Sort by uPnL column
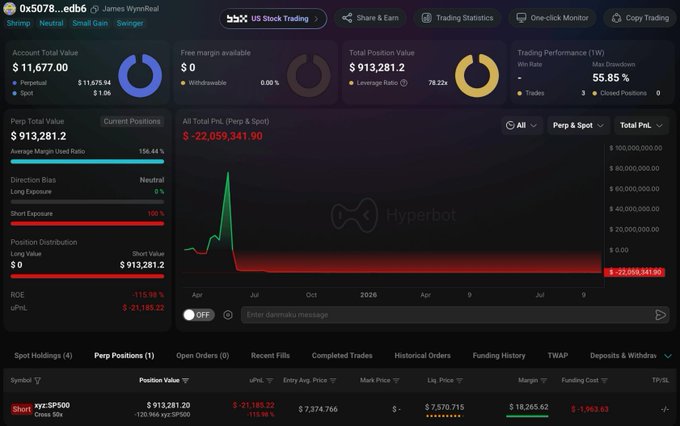The width and height of the screenshot is (680, 426). point(270,380)
